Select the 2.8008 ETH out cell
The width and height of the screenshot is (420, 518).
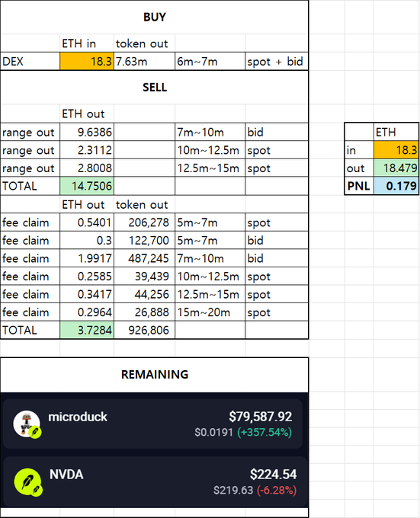87,168
